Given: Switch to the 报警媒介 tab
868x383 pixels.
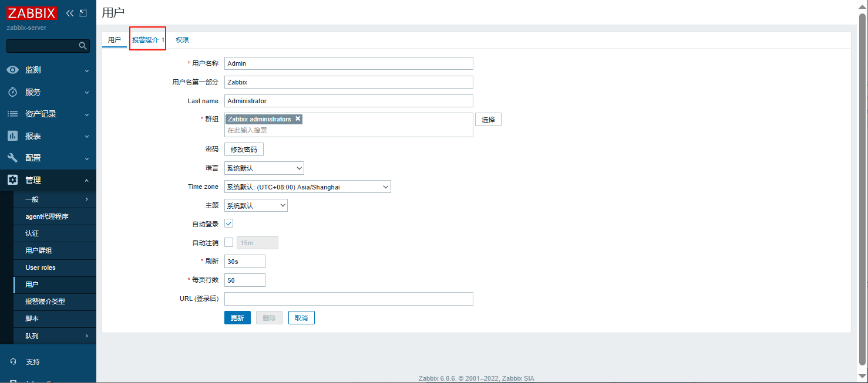Looking at the screenshot, I should (148, 40).
